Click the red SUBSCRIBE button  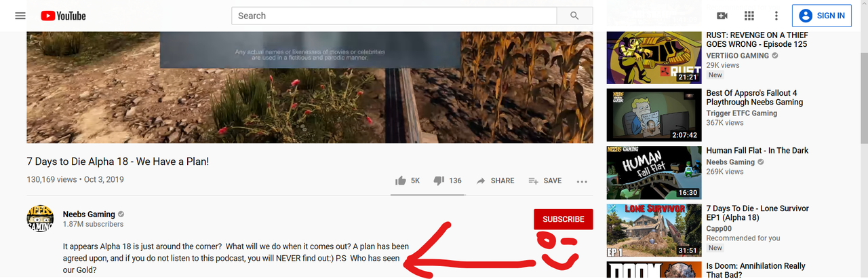click(x=564, y=219)
